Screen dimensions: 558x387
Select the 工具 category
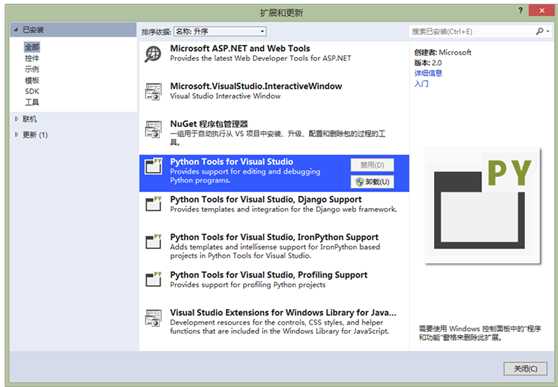[x=32, y=103]
